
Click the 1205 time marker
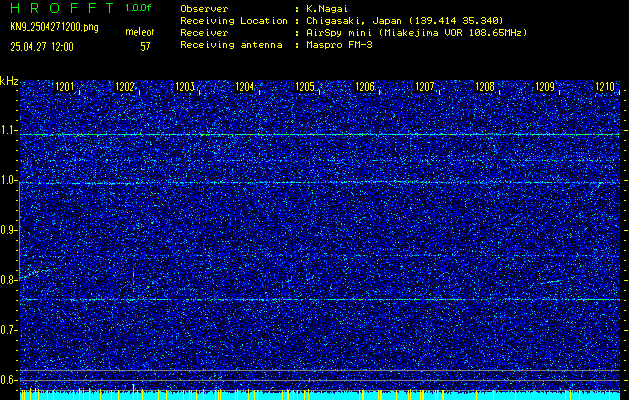pos(305,87)
